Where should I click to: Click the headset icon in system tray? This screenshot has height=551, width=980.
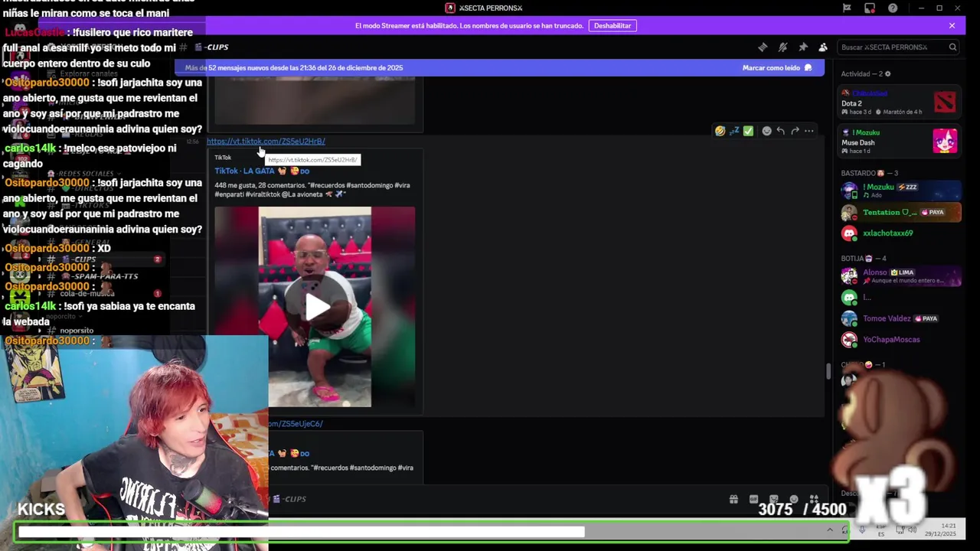[845, 529]
